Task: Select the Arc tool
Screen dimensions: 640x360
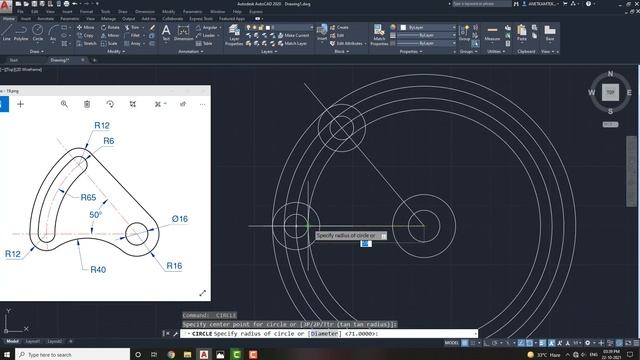Action: tap(53, 32)
